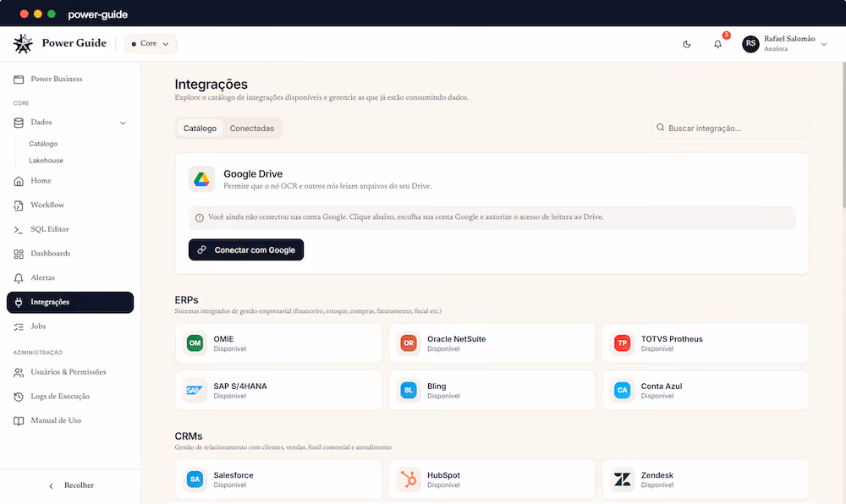
Task: Click the RS user avatar
Action: click(x=750, y=44)
